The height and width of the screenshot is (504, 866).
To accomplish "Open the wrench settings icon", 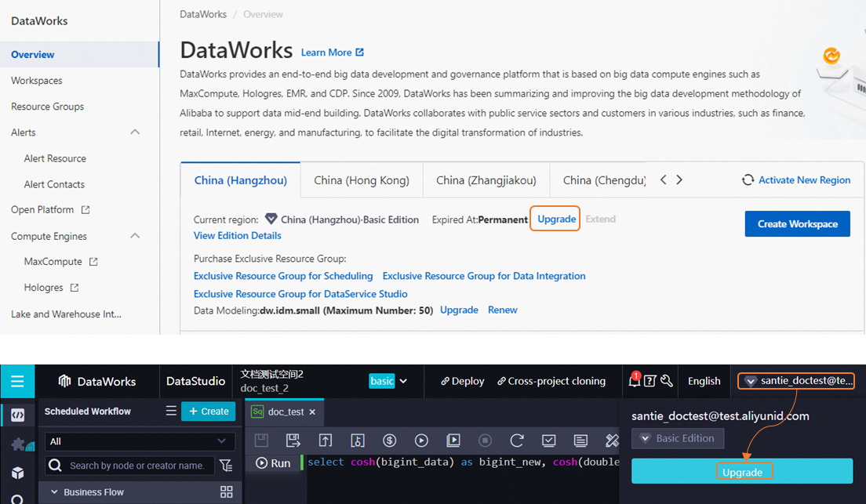I will pyautogui.click(x=666, y=381).
